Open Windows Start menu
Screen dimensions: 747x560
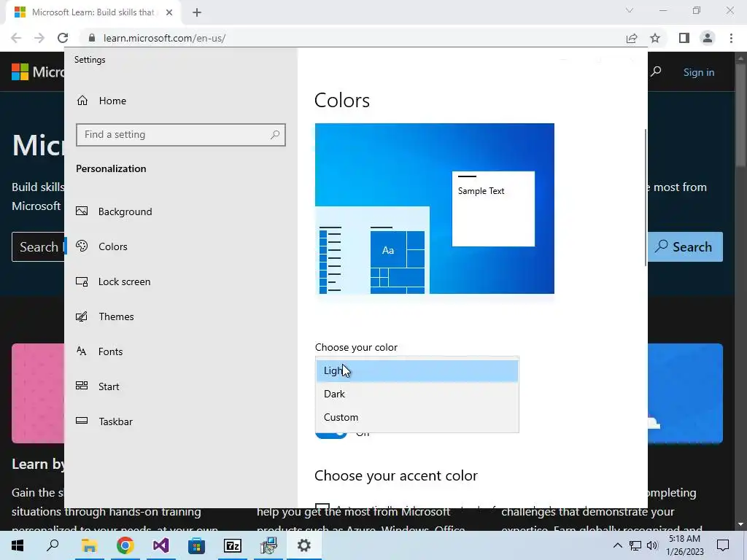pos(18,545)
